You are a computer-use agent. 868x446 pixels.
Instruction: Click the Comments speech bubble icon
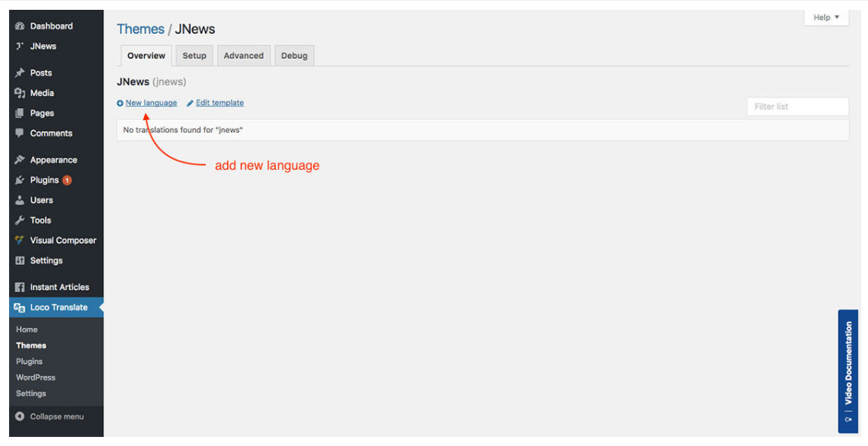click(19, 134)
